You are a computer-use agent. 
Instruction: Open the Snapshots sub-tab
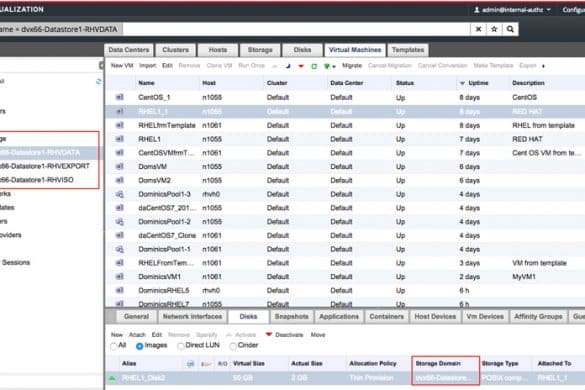point(292,317)
